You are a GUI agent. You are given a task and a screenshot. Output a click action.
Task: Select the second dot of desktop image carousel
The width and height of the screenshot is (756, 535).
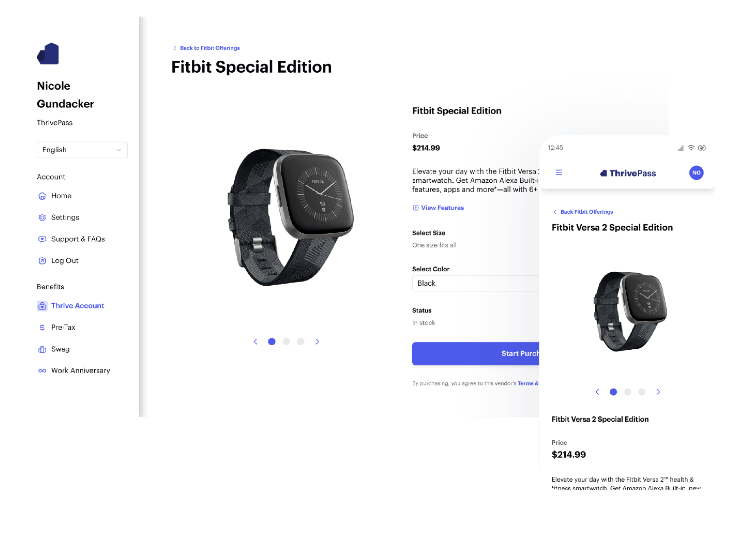pos(286,342)
